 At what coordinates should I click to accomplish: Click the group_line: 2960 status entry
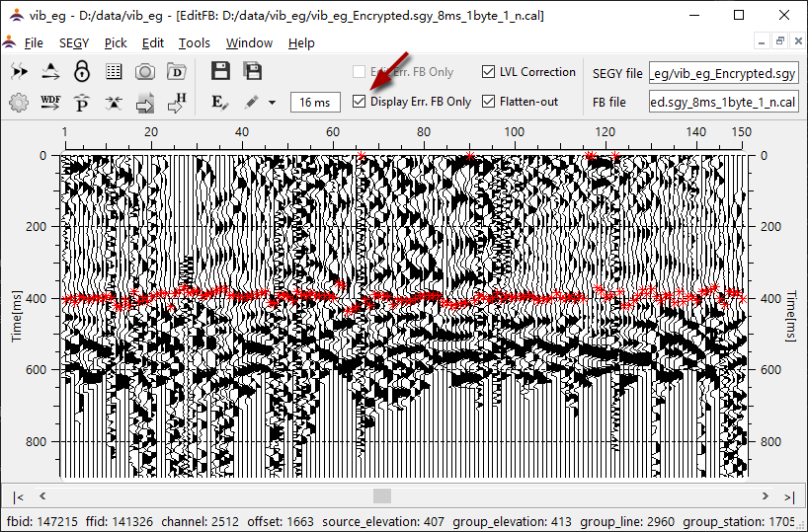coord(627,522)
